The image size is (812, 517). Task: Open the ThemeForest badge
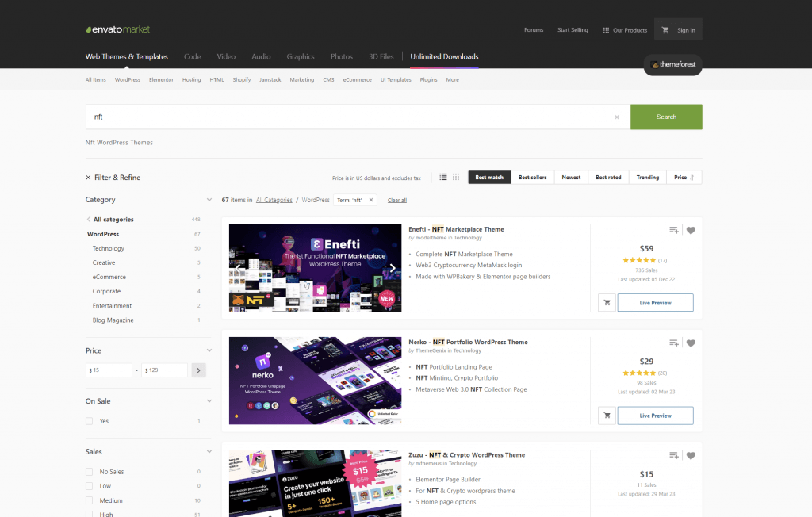point(672,65)
